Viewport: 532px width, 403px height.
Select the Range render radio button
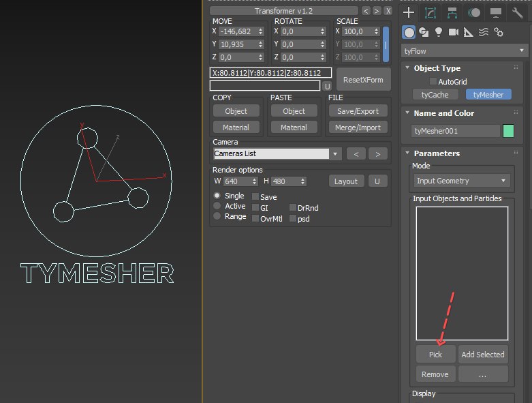pos(217,216)
